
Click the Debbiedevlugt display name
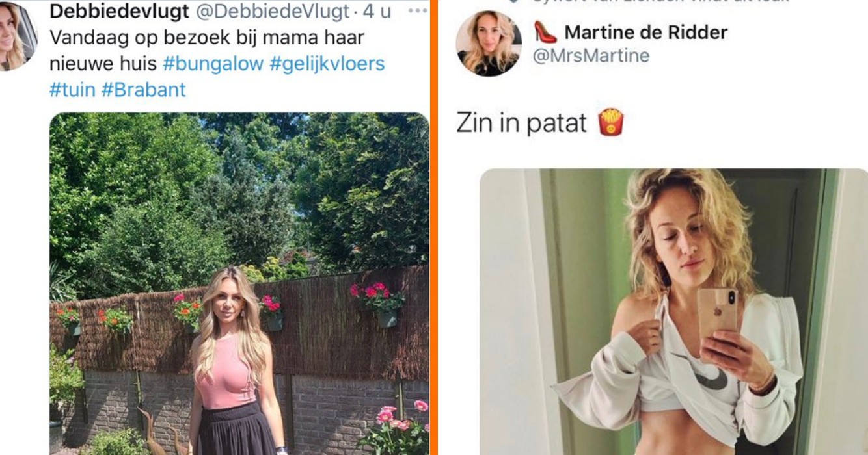pyautogui.click(x=120, y=11)
